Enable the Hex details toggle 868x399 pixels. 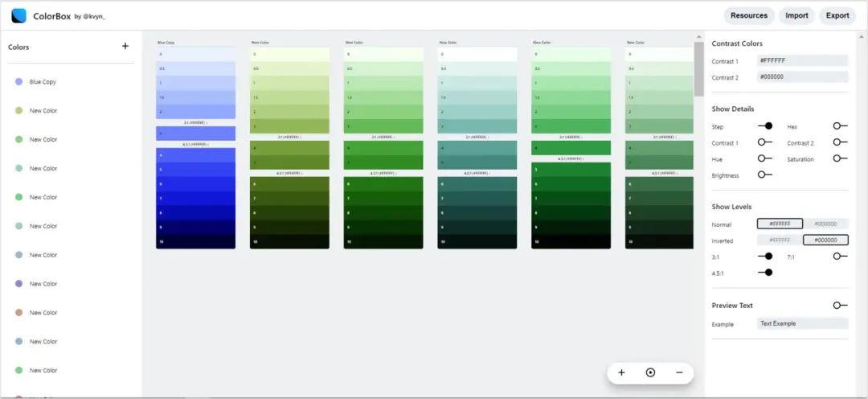(x=841, y=126)
